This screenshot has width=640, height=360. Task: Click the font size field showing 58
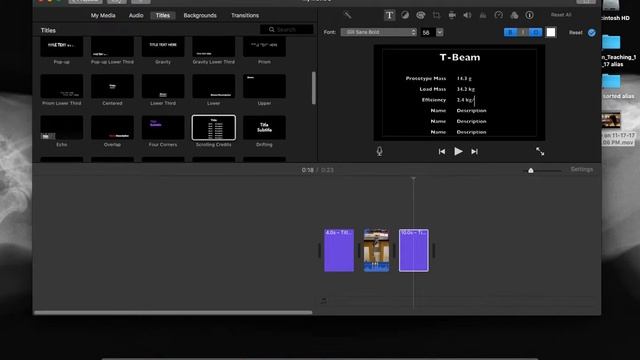(428, 32)
